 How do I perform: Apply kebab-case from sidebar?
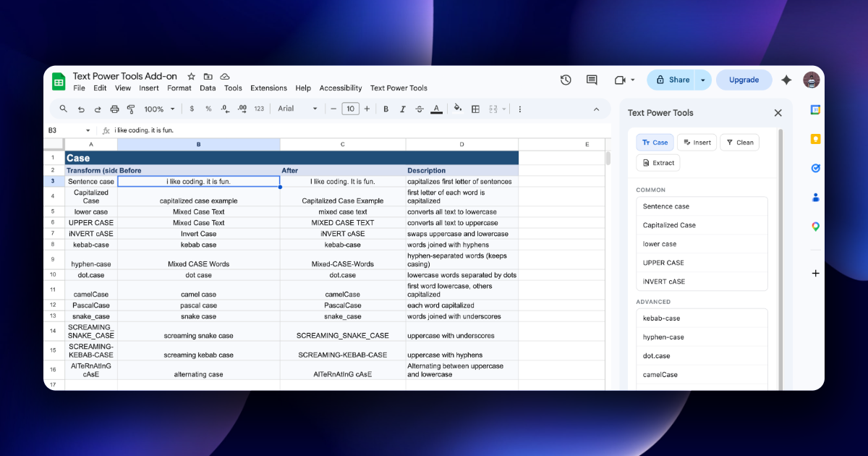pos(702,318)
